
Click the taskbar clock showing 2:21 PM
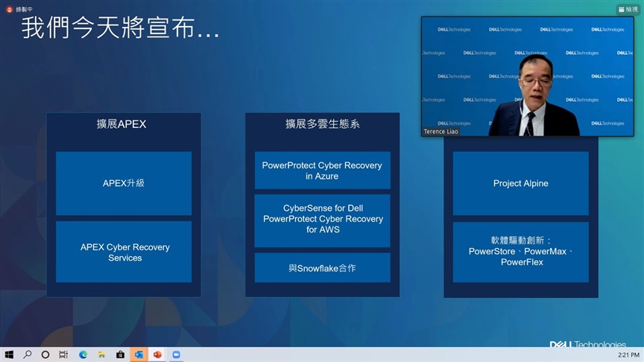[x=628, y=355]
